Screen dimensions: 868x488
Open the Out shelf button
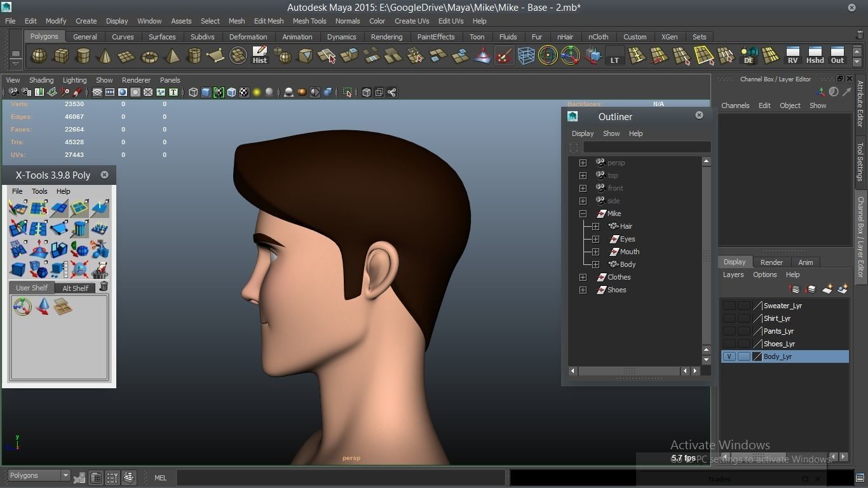[x=837, y=56]
